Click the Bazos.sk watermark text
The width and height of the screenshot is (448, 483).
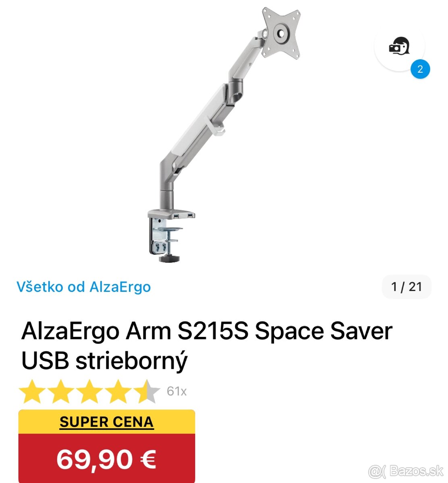click(x=417, y=471)
